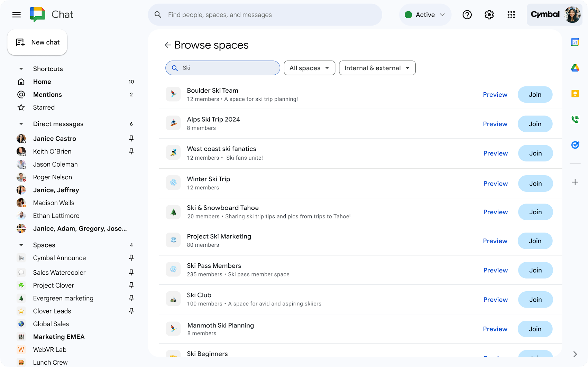
Task: Click the Boulder Ski Team space icon
Action: (173, 94)
